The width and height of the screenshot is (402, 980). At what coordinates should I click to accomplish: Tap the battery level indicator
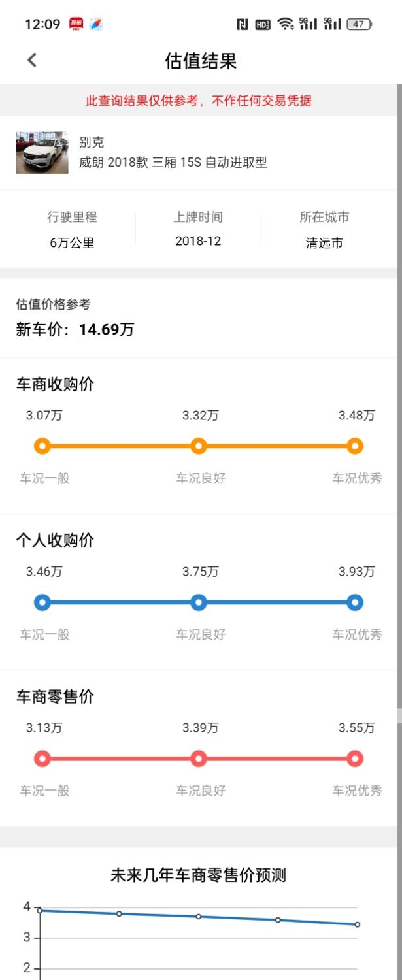coord(359,25)
